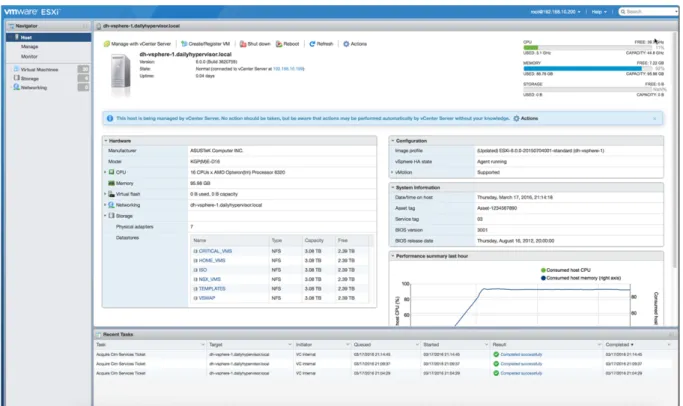Dismiss the vCenter Server info banner

point(654,118)
